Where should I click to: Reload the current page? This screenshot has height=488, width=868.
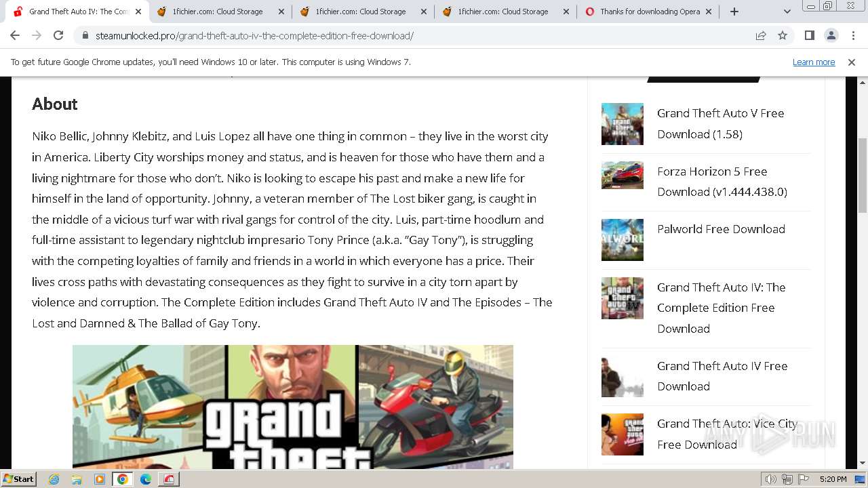58,35
